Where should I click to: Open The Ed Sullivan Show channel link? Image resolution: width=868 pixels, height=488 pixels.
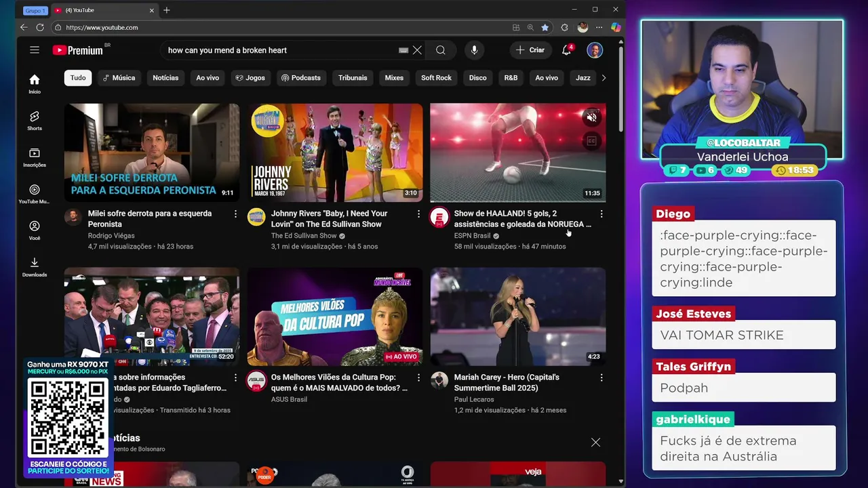[x=304, y=236]
